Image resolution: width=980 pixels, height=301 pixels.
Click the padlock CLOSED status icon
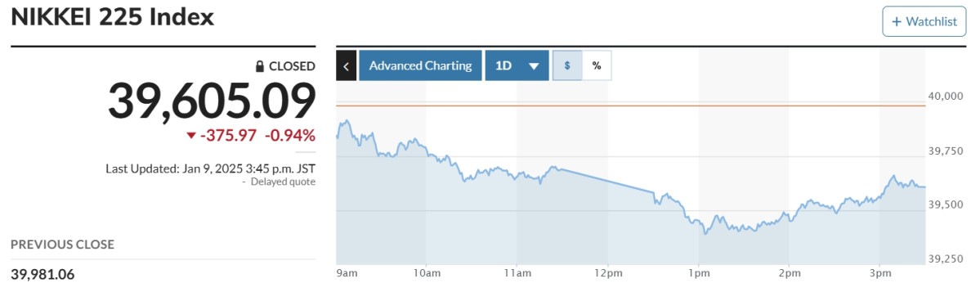coord(260,66)
